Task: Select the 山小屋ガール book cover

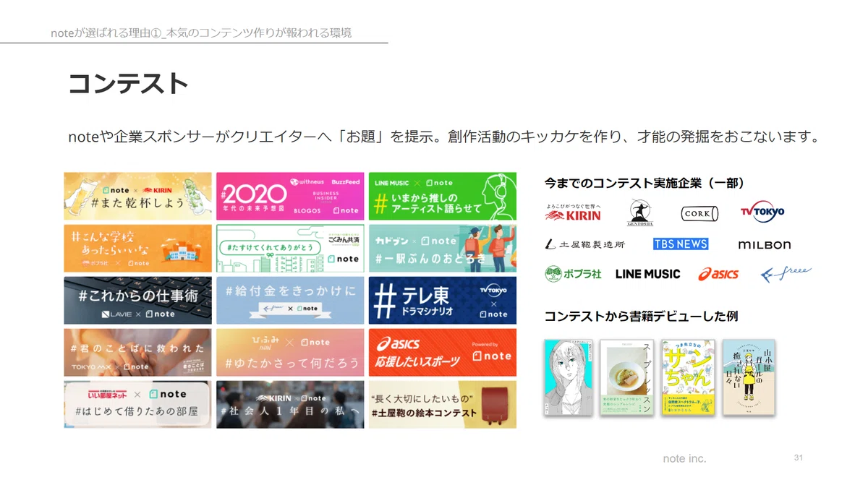Action: click(749, 377)
